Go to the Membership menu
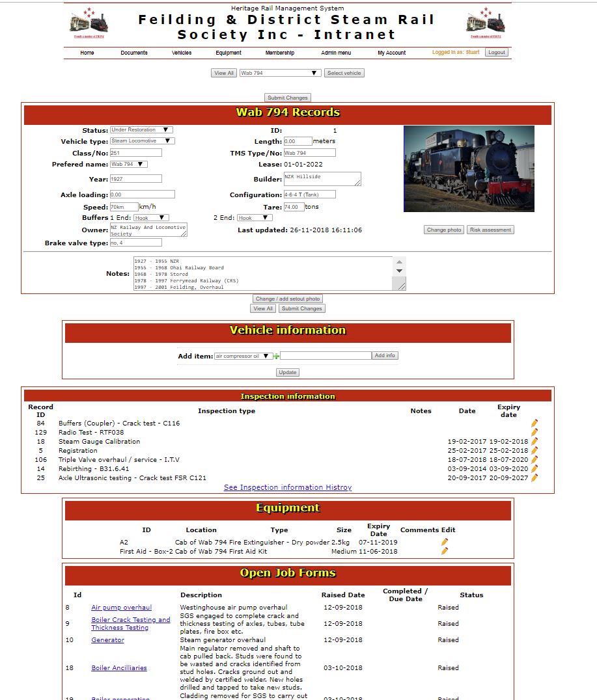 click(280, 53)
